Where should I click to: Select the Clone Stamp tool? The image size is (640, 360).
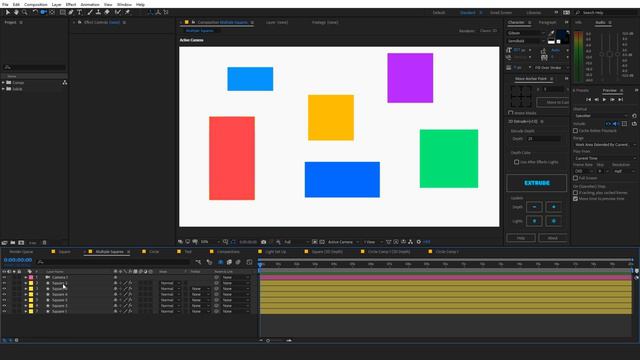[98, 12]
